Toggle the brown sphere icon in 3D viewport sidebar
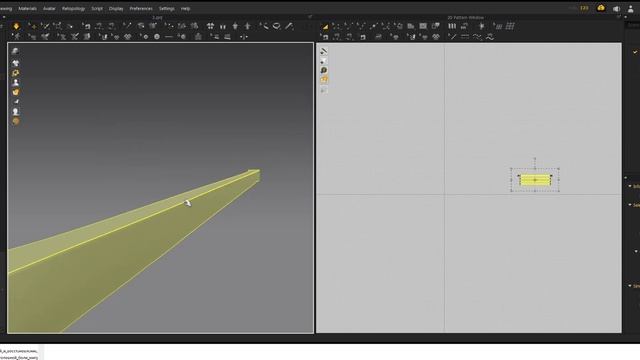Screen dimensions: 640x360 pyautogui.click(x=16, y=121)
